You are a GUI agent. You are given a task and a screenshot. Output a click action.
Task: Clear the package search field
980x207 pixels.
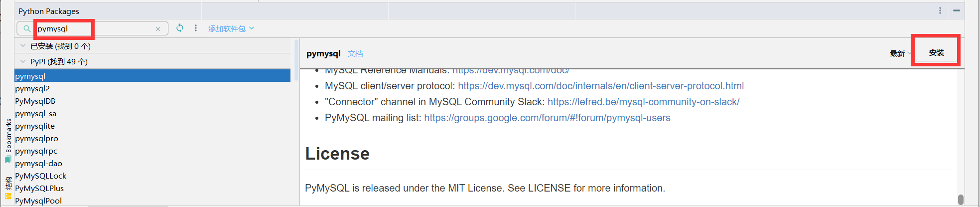(x=158, y=29)
